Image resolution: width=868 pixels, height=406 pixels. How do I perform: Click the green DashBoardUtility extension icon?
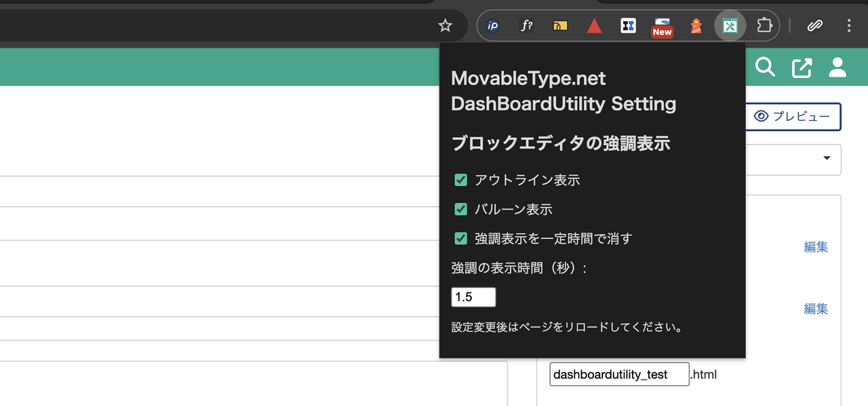pos(730,26)
